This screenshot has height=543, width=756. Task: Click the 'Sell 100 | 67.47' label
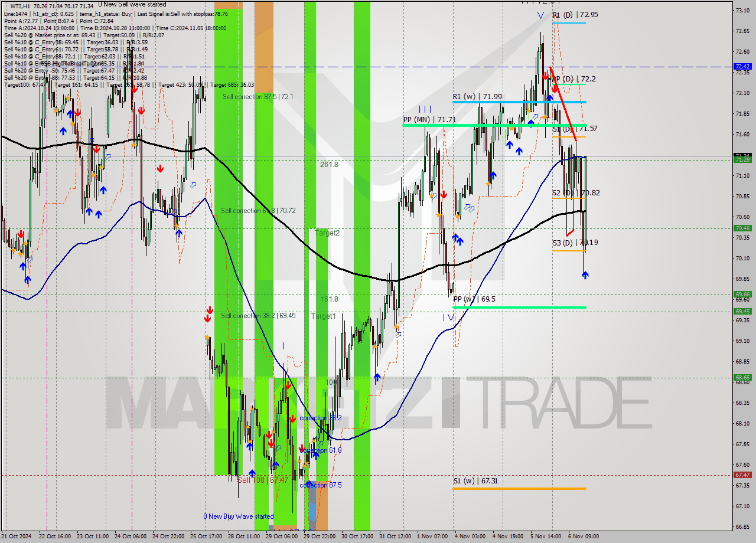263,480
